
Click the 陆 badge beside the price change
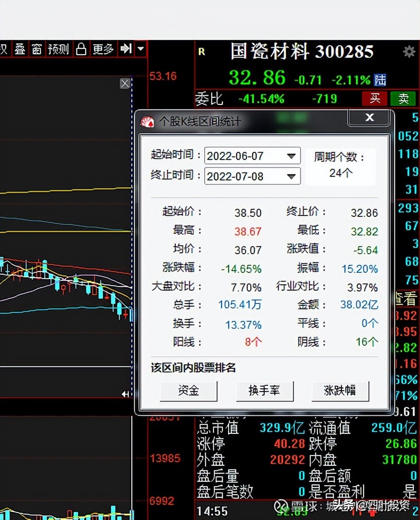pyautogui.click(x=380, y=80)
